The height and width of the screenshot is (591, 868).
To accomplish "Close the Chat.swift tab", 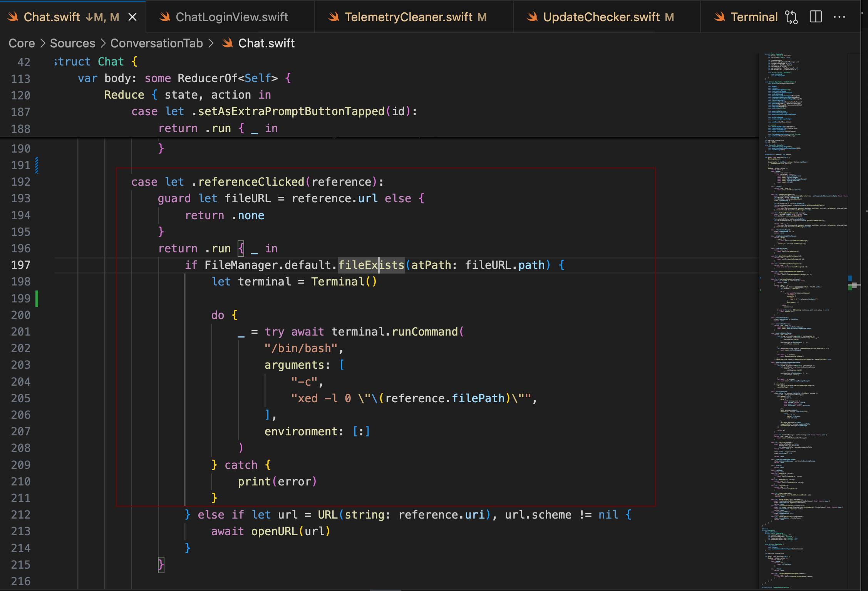I will (132, 17).
